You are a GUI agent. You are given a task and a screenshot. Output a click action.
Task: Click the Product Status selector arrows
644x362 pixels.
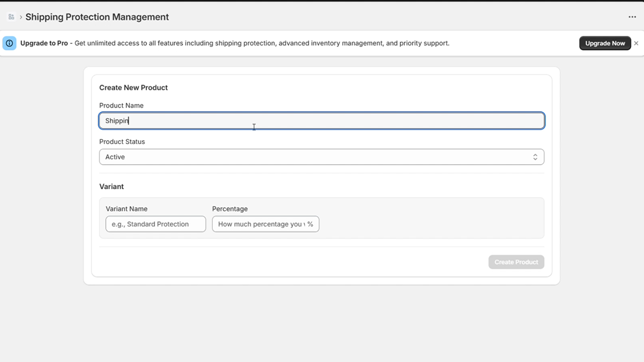tap(535, 157)
